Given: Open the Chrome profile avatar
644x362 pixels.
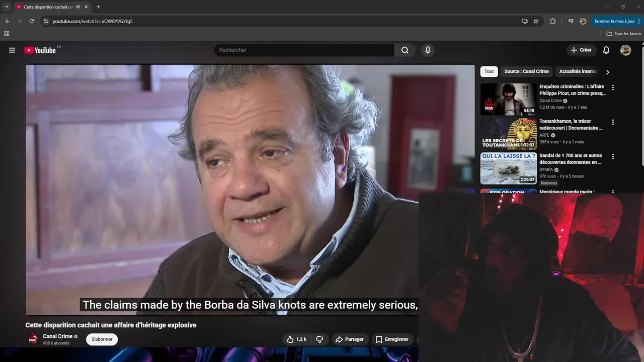Looking at the screenshot, I should [x=583, y=21].
